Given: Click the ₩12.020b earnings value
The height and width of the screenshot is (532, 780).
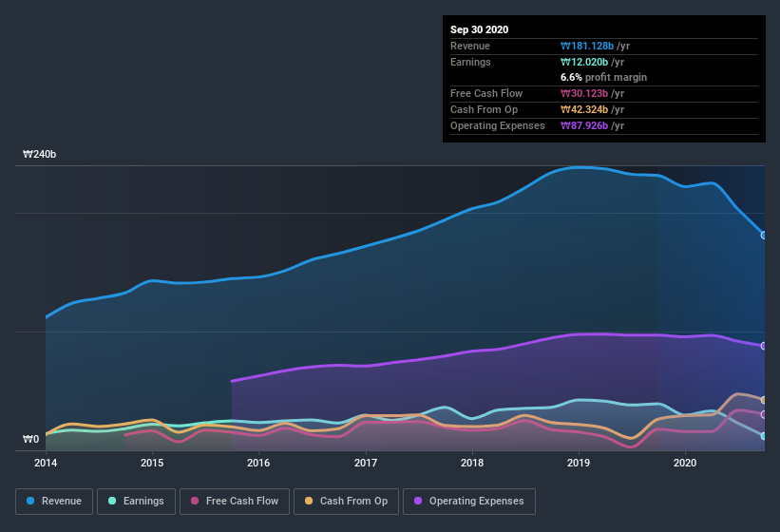Looking at the screenshot, I should click(584, 62).
